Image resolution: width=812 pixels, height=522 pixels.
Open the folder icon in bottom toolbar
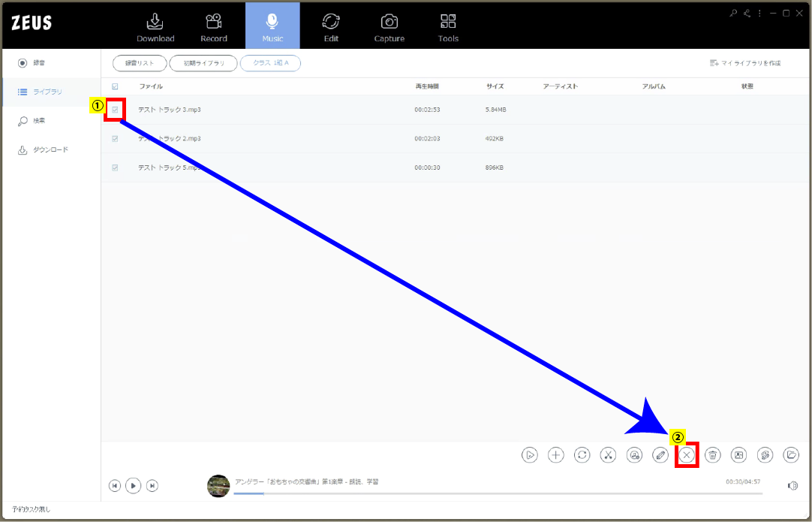pyautogui.click(x=791, y=454)
